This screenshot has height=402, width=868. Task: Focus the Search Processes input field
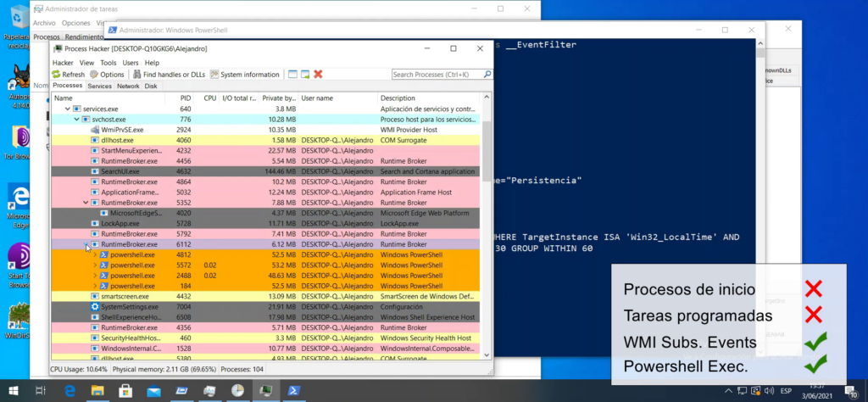(x=437, y=74)
